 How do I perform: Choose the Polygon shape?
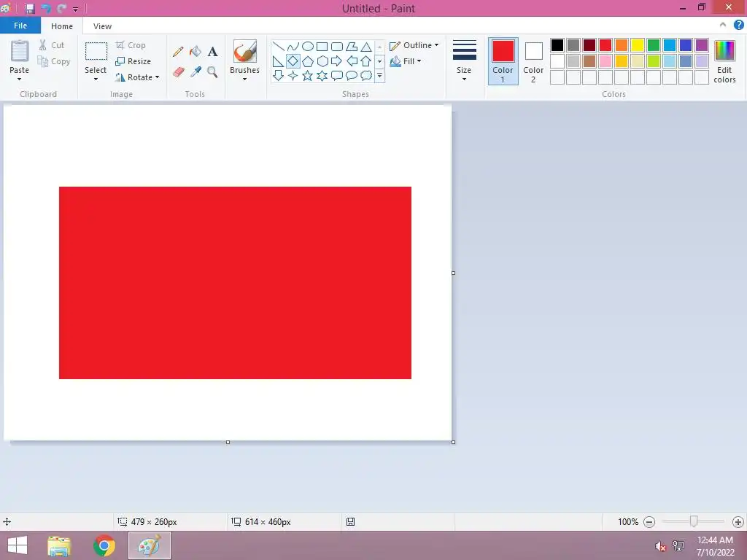(x=352, y=46)
